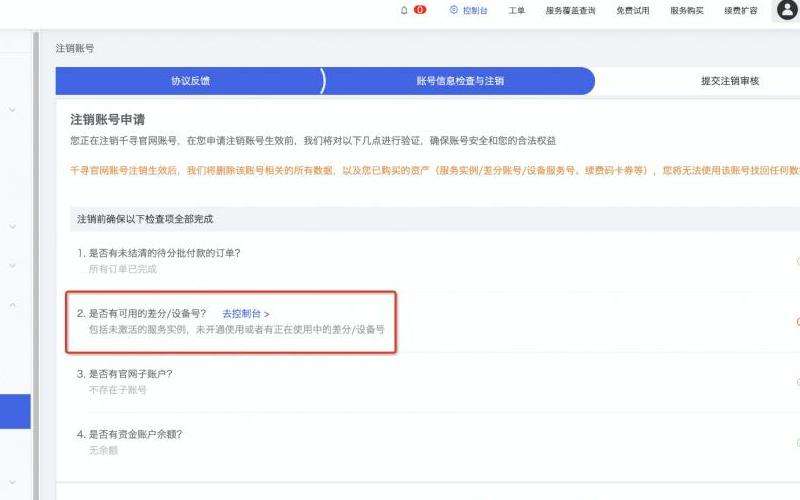800x500 pixels.
Task: Collapse the sidebar section with upward chevron
Action: (13, 305)
